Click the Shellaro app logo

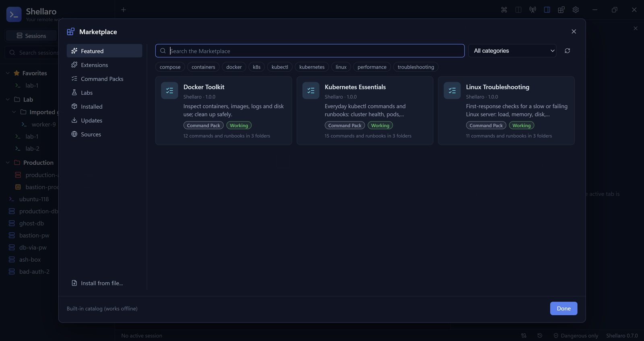coord(14,14)
